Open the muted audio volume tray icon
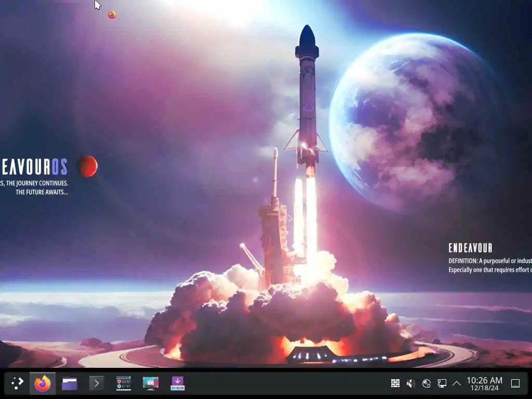The image size is (532, 399). 411,383
